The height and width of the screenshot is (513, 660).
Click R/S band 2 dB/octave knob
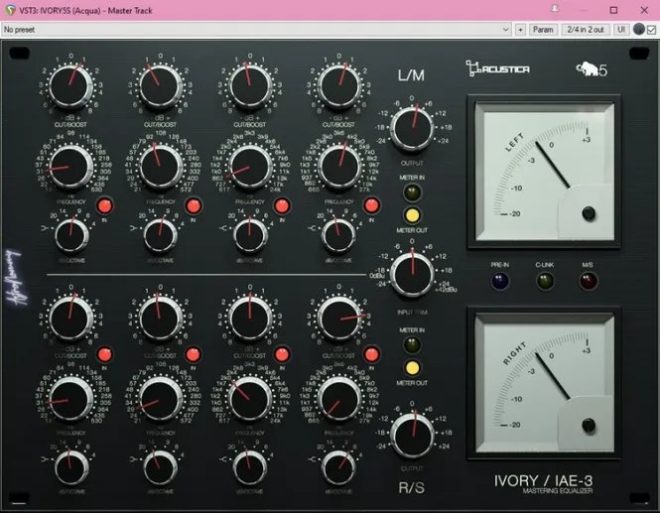click(160, 467)
